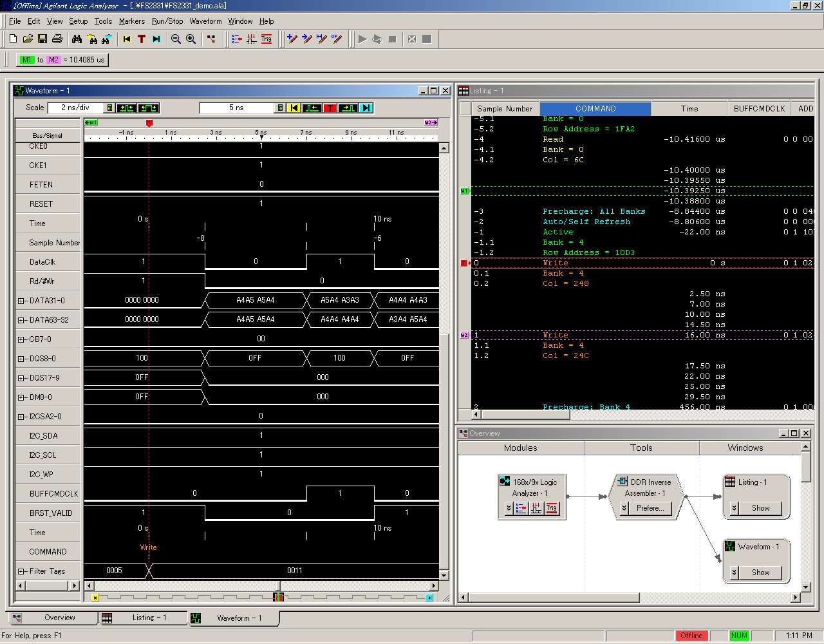Click the Zoom Out magnifier icon
The image size is (824, 644).
point(176,39)
